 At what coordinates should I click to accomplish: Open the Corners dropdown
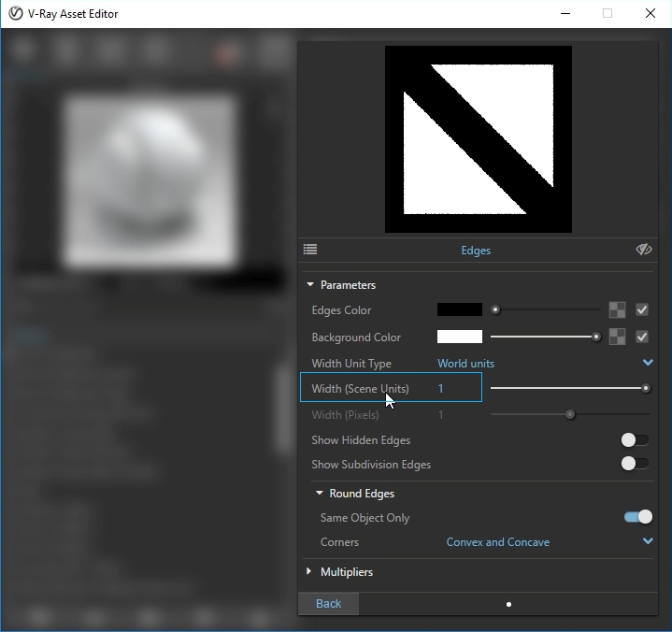point(648,541)
